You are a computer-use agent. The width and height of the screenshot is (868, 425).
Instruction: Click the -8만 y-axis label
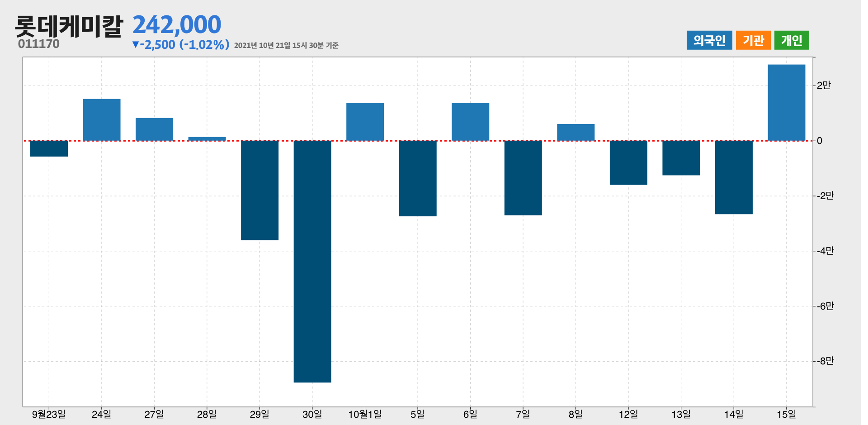point(825,361)
